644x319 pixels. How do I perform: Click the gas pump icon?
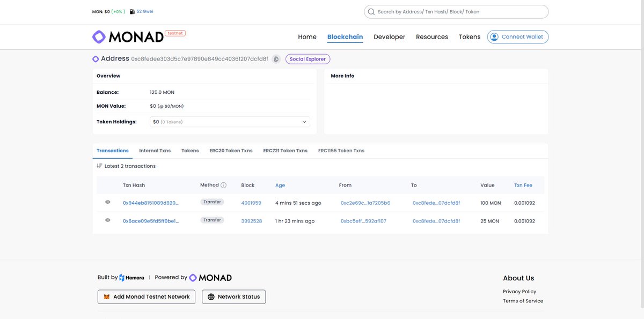coord(132,11)
